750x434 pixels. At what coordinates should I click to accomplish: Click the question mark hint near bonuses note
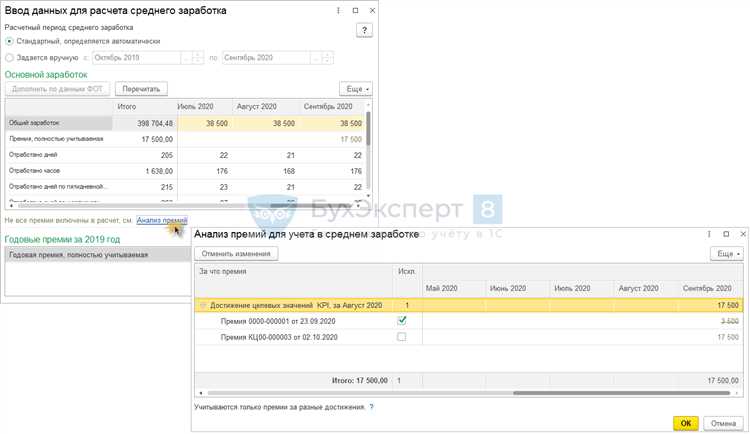371,407
